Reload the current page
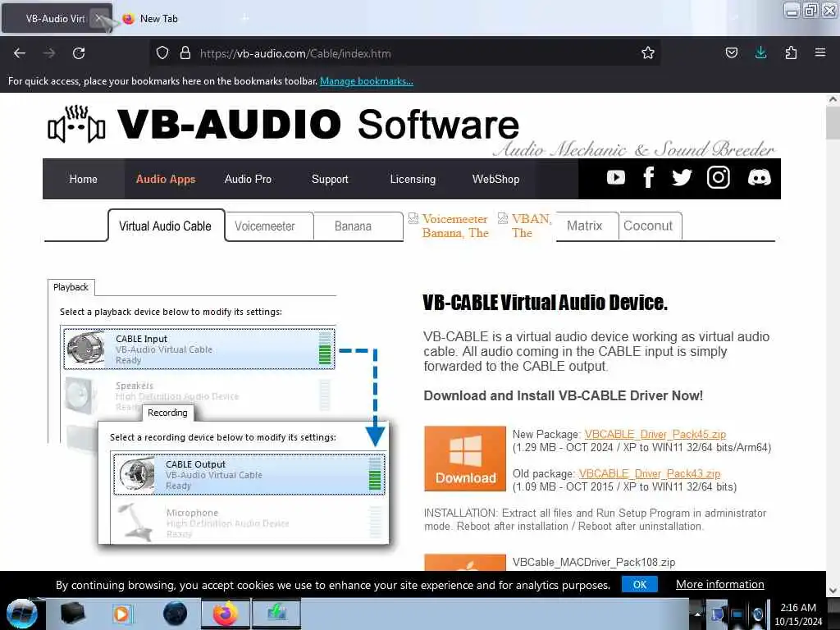 point(79,53)
